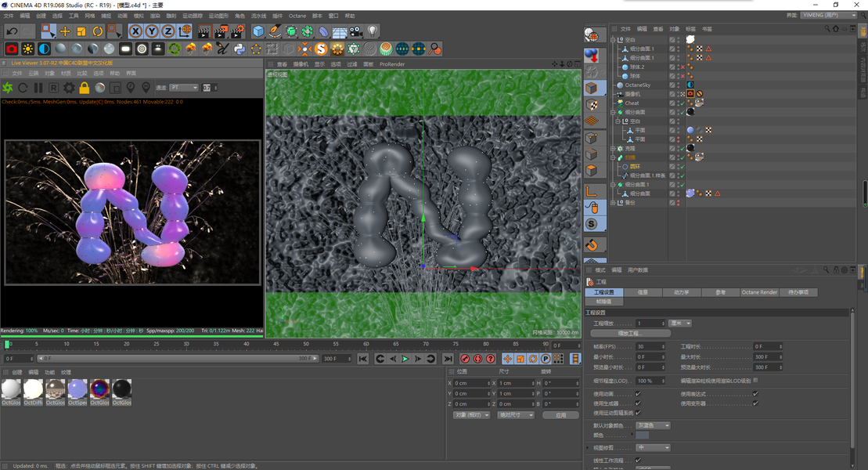868x470 pixels.
Task: Click the camera object icon
Action: click(x=356, y=31)
